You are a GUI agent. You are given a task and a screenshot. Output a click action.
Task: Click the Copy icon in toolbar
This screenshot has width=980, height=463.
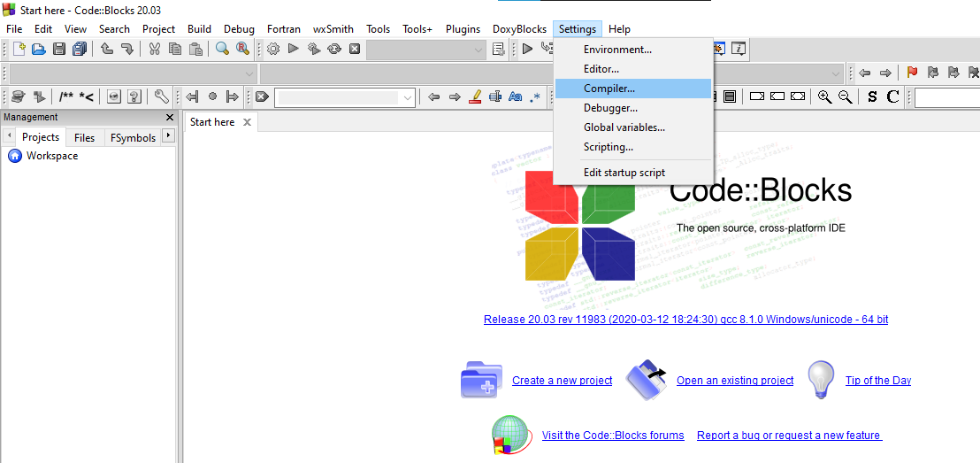coord(175,49)
